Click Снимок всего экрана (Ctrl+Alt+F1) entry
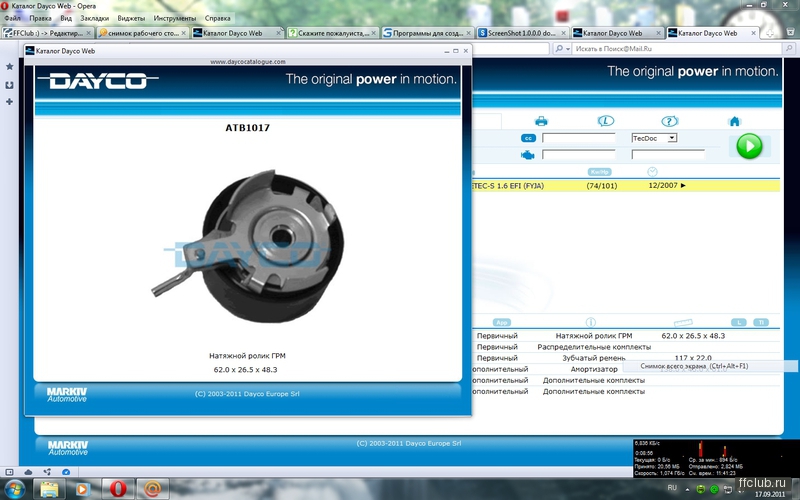 click(x=694, y=366)
